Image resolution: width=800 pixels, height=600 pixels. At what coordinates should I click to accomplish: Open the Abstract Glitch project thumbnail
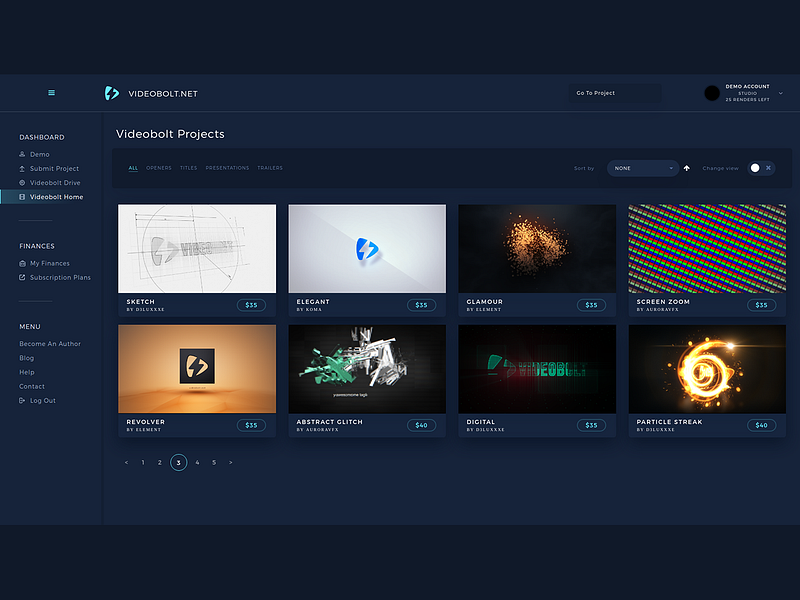coord(367,369)
